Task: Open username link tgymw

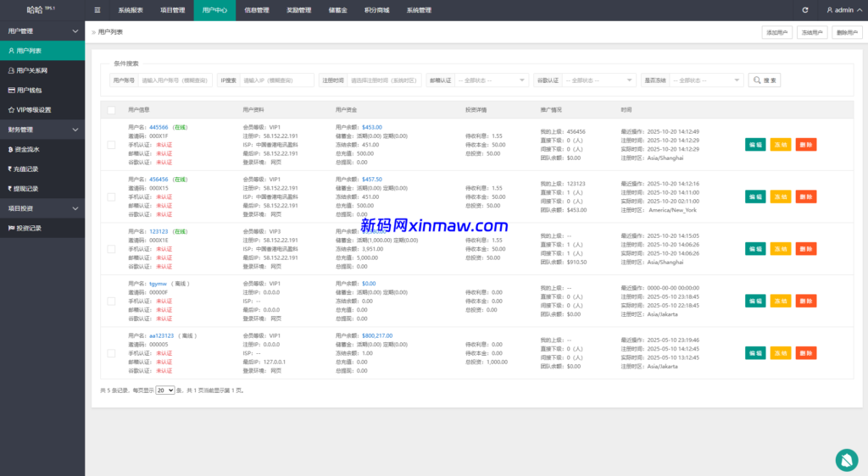Action: pyautogui.click(x=158, y=284)
